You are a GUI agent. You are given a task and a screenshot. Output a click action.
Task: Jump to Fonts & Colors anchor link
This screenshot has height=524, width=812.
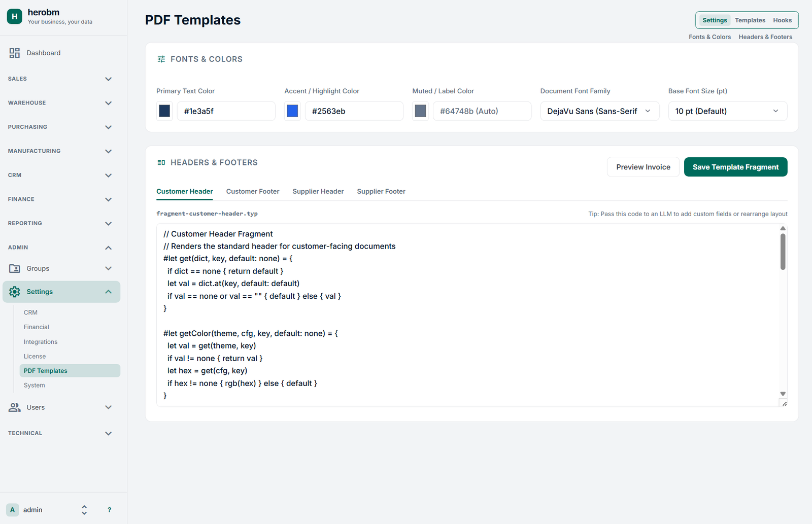709,37
